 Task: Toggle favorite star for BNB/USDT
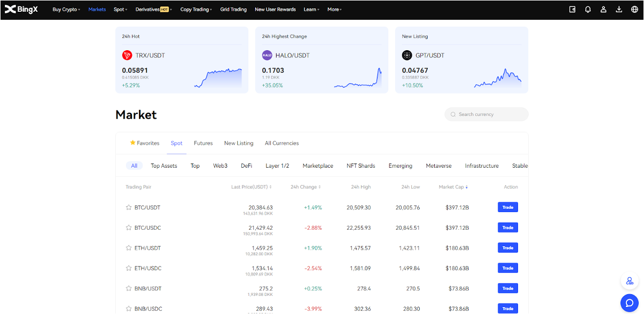[x=129, y=288]
